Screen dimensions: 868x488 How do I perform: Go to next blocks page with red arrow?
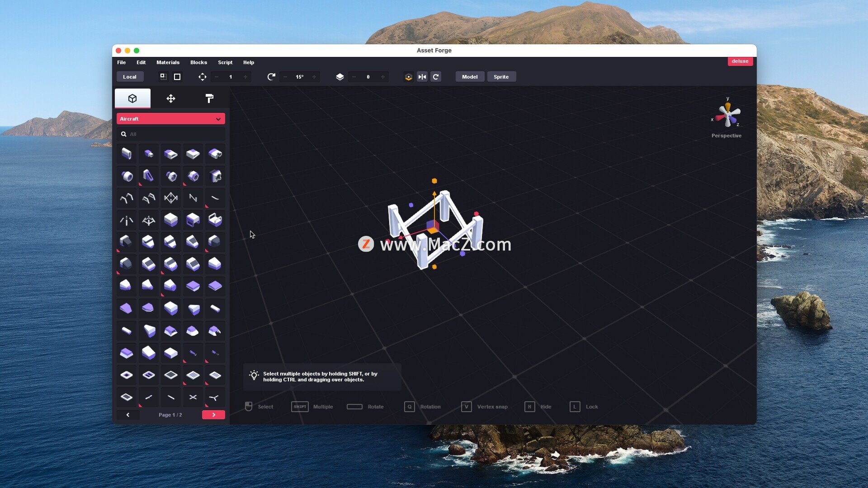pos(213,415)
